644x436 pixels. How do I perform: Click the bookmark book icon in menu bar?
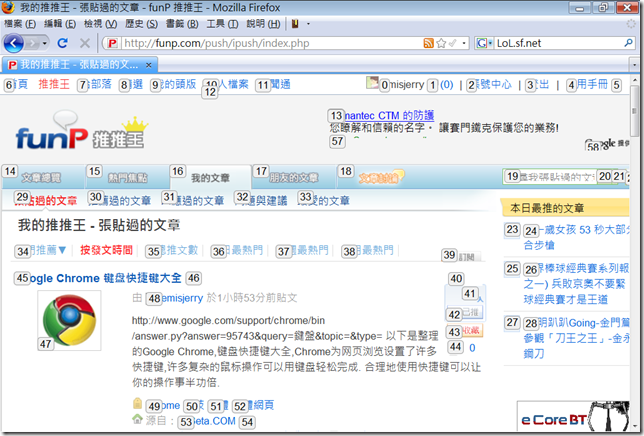(295, 24)
